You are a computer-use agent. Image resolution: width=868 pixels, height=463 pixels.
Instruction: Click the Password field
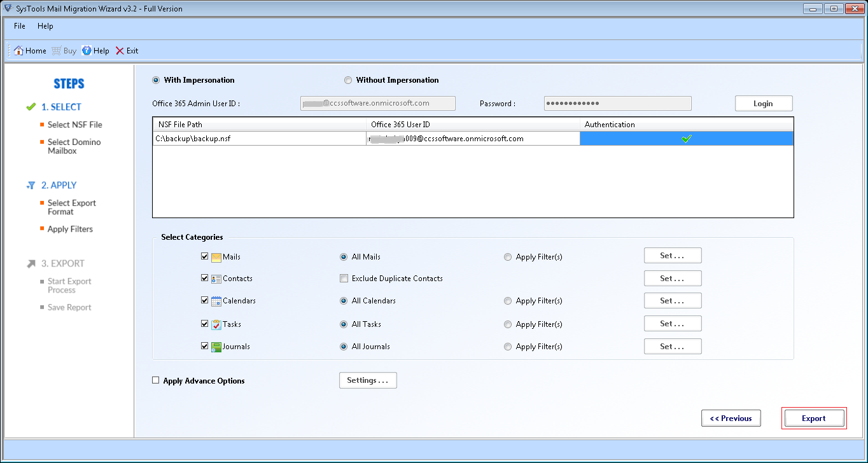(x=617, y=103)
